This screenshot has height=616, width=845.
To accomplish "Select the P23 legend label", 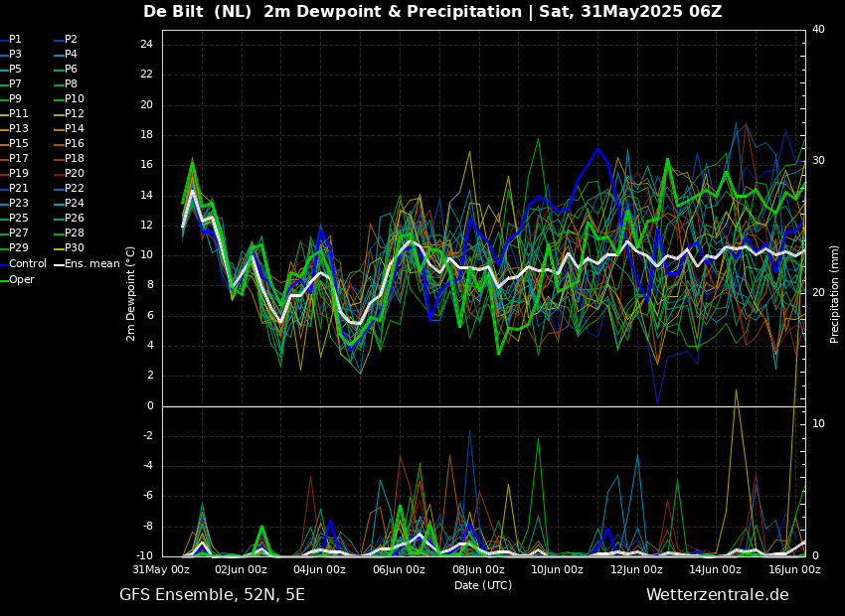I will [14, 203].
